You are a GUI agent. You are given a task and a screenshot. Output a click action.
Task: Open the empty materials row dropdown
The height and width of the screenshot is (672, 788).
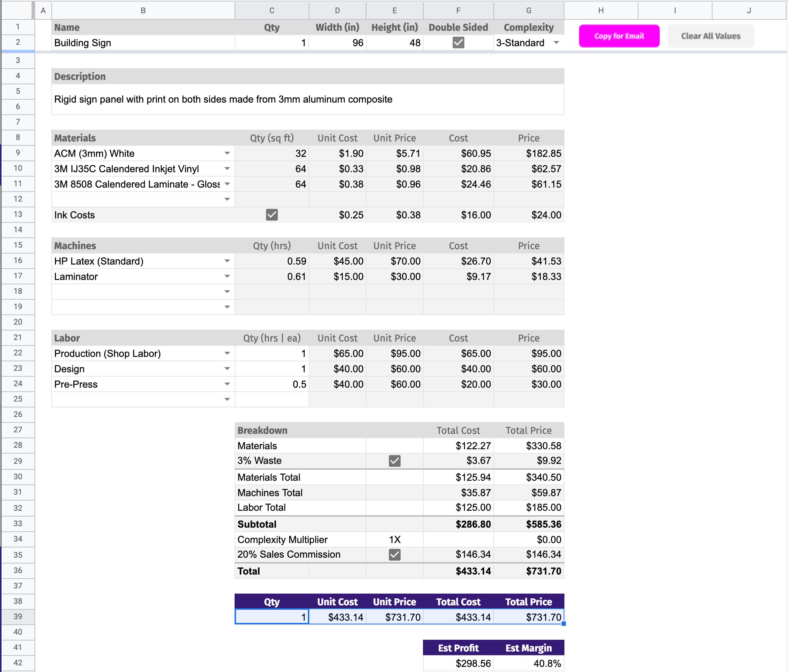(x=227, y=199)
